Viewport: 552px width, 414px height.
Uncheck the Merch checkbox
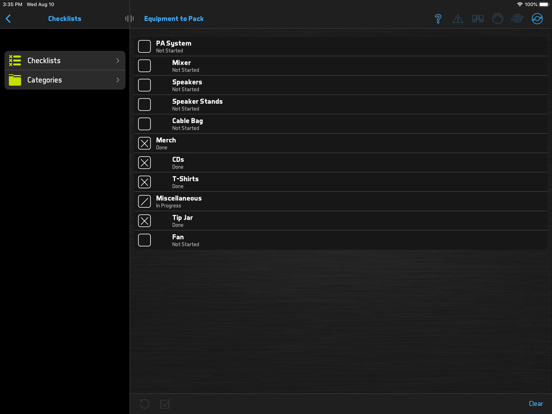[144, 143]
